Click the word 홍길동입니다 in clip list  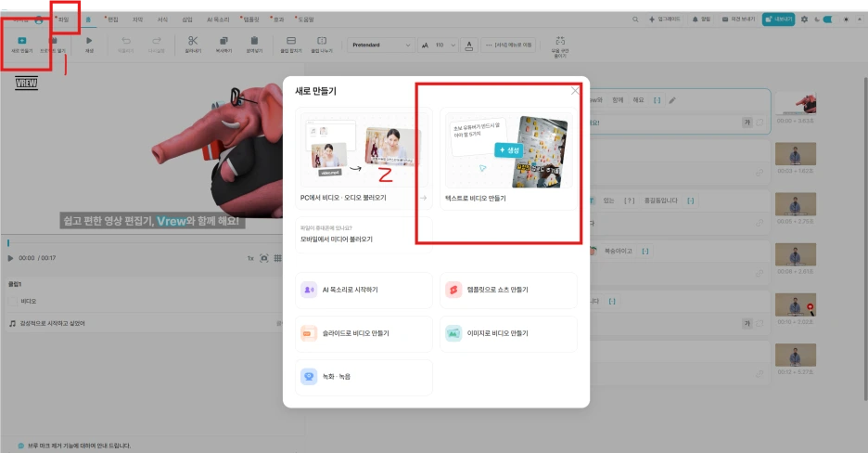point(660,201)
